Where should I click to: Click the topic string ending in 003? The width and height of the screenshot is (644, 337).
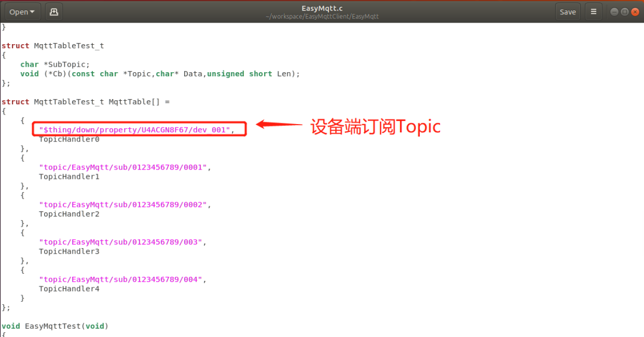tap(120, 242)
